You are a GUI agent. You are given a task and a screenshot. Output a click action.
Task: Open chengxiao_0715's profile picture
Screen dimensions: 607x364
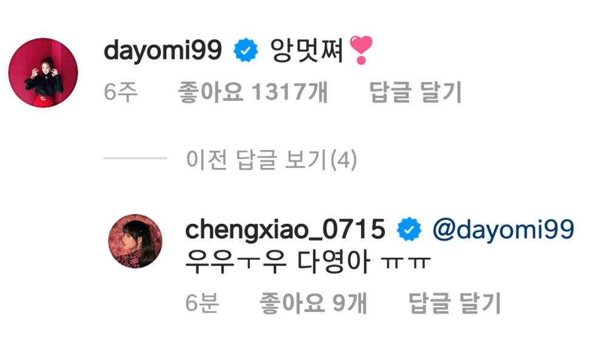(135, 241)
